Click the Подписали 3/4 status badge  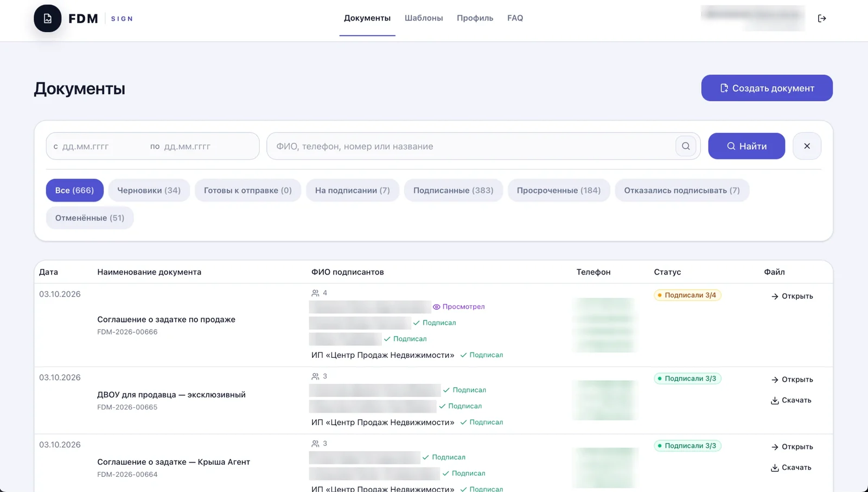[687, 295]
